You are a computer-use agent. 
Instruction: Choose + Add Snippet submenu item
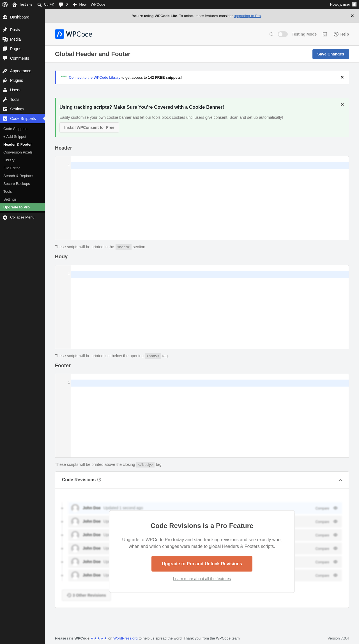pyautogui.click(x=22, y=137)
